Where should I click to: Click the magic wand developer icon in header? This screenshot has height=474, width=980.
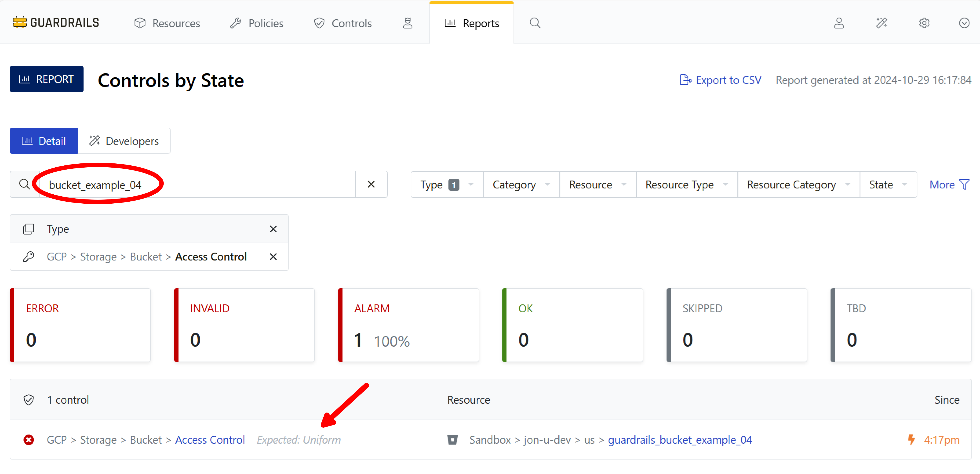(x=882, y=23)
